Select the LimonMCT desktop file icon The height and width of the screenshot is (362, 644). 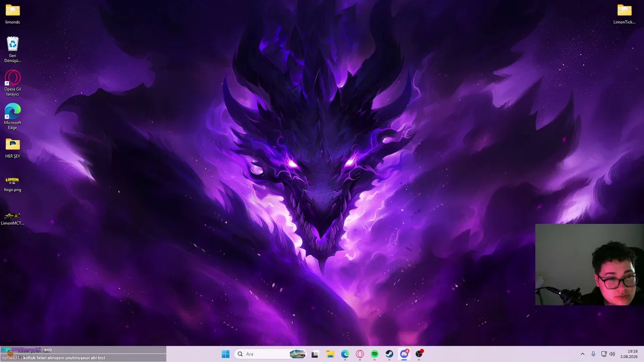[13, 218]
